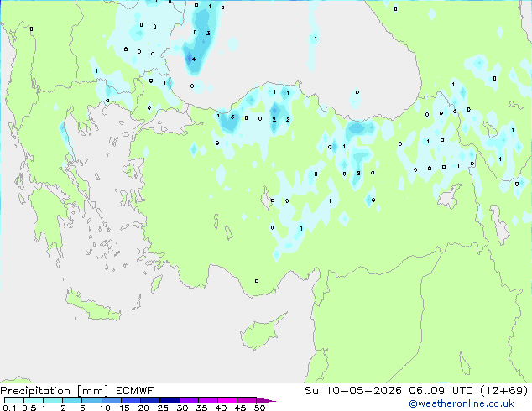Click the 06..09 UTC time range text
The width and height of the screenshot is (532, 411).
click(x=441, y=391)
